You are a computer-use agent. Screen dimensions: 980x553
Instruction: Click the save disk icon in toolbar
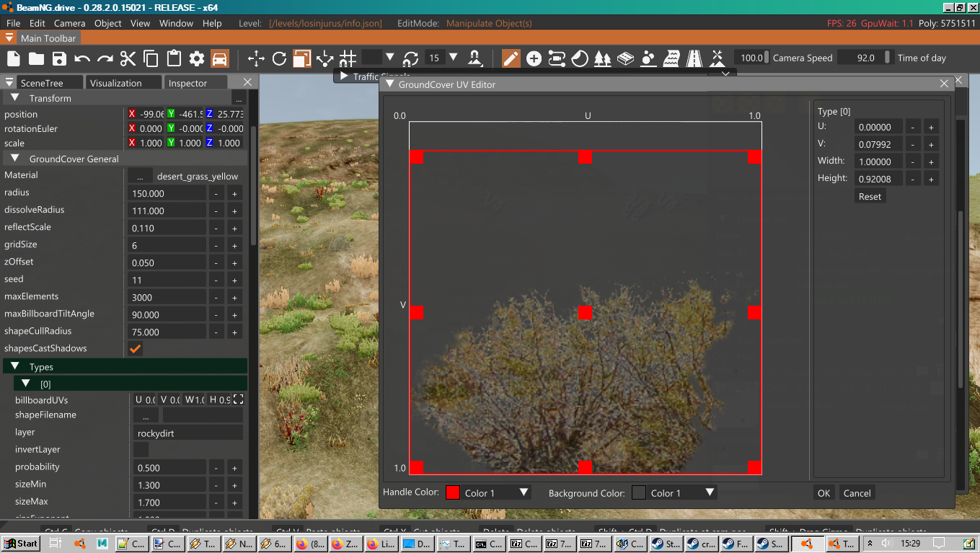[59, 58]
